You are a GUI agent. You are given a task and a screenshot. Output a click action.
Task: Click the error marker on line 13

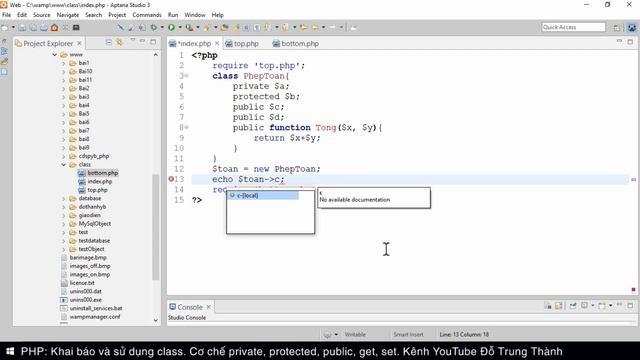click(171, 179)
